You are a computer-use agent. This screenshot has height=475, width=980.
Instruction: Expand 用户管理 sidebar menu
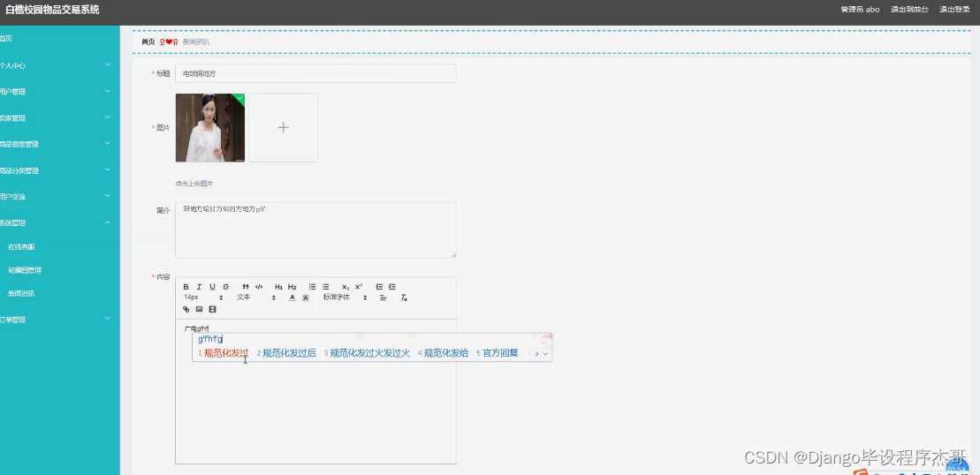click(60, 91)
